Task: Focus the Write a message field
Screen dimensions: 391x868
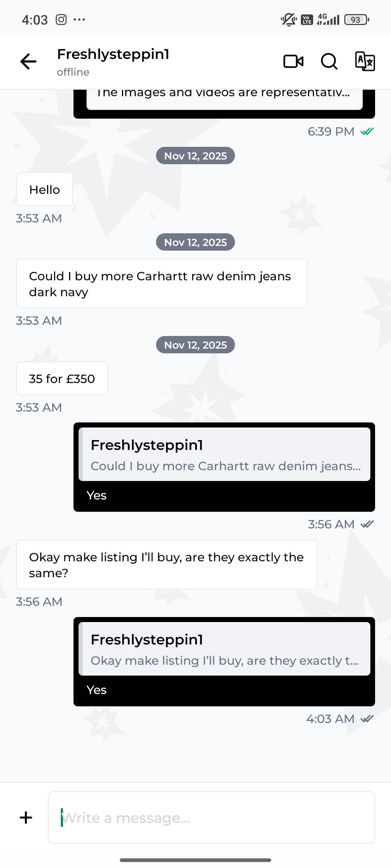Action: [211, 818]
